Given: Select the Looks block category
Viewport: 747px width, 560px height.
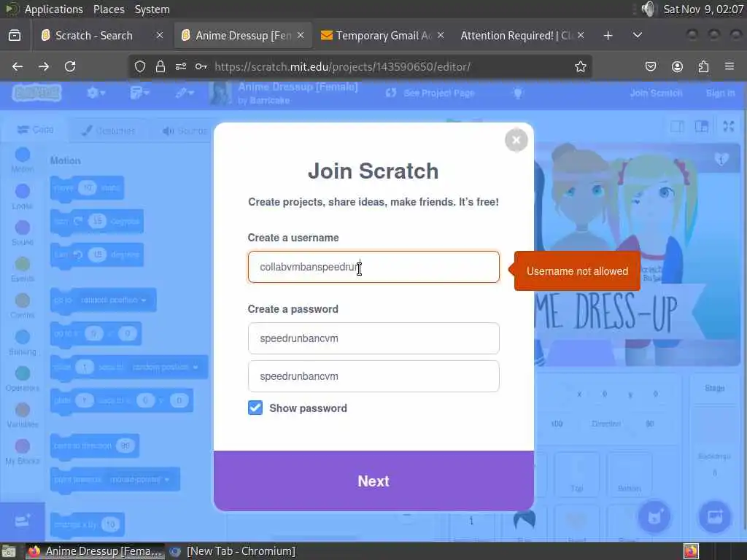Looking at the screenshot, I should coord(22,197).
